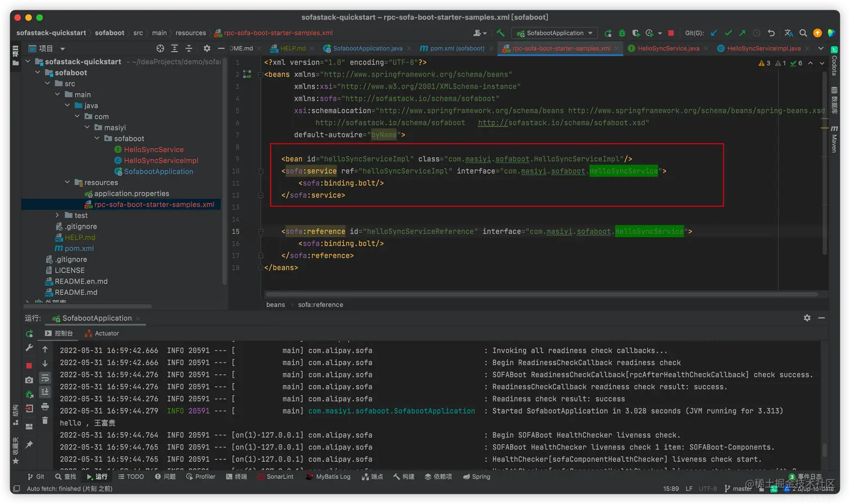Hide the project panel with the minus icon
Screen dimensions: 850x504
221,48
